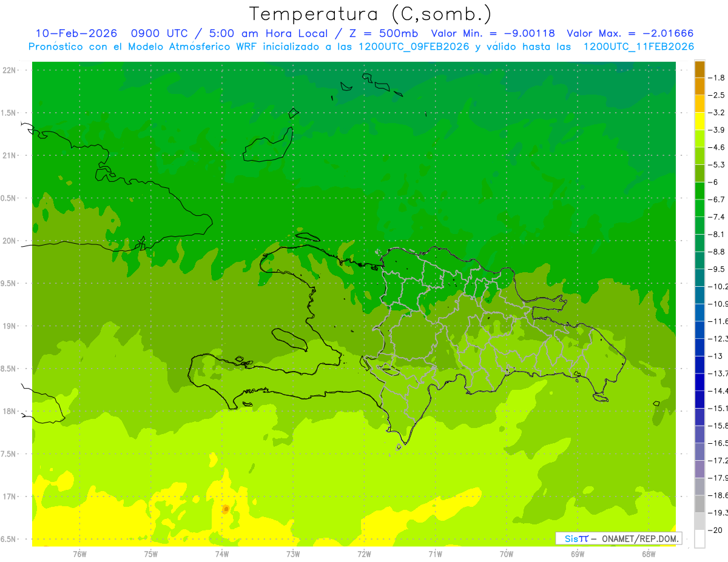Click the "-4.6" legend value

click(x=718, y=147)
